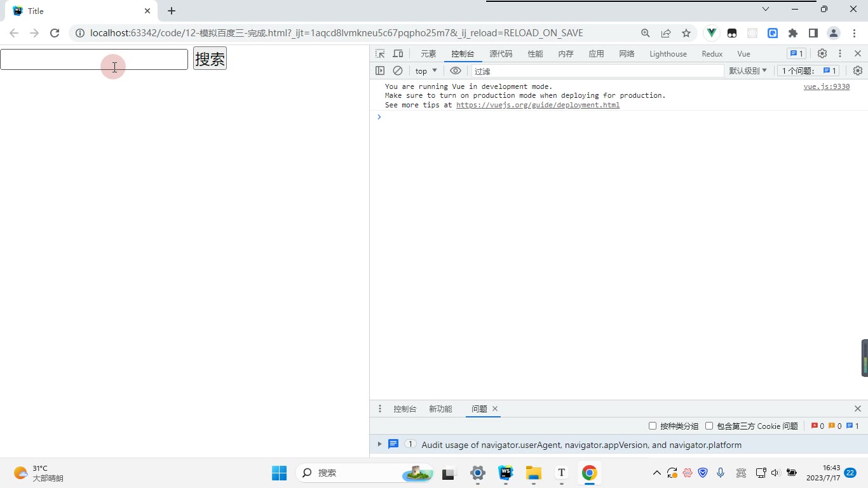The height and width of the screenshot is (488, 868).
Task: Open the vuejs.org deployment guide link
Action: coord(538,105)
